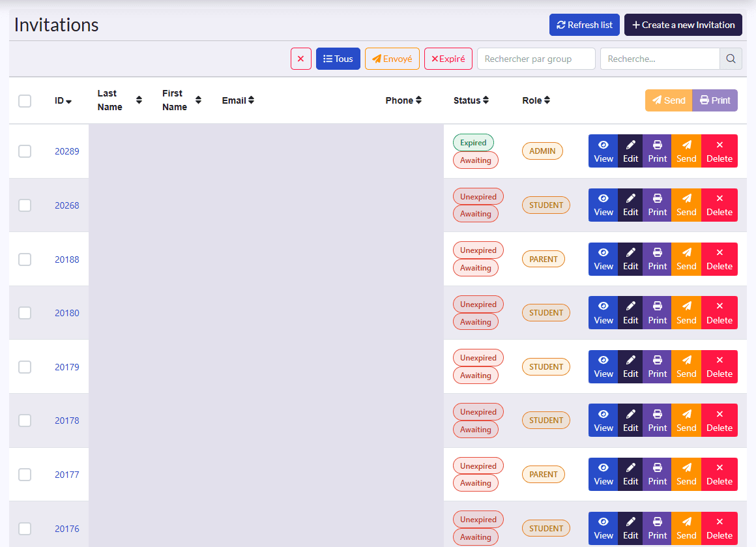
Task: Delete invitation 20289
Action: (x=720, y=151)
